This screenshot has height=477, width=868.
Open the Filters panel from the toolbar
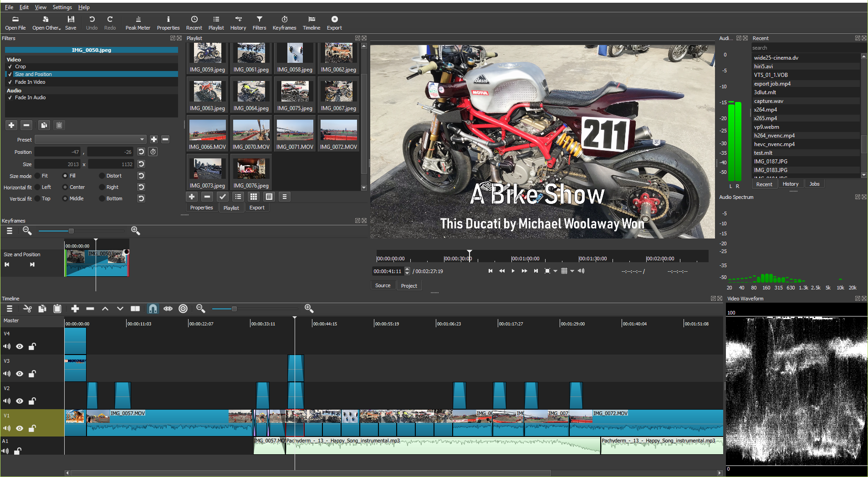pyautogui.click(x=259, y=23)
